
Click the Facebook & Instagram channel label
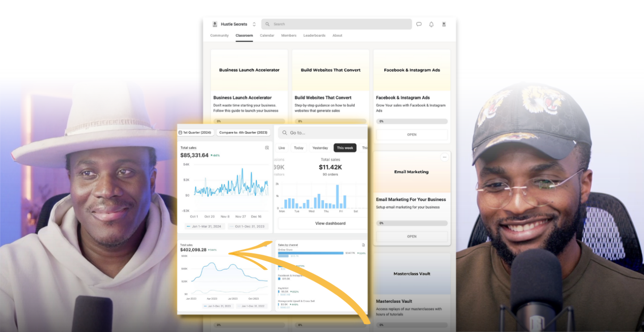[290, 276]
